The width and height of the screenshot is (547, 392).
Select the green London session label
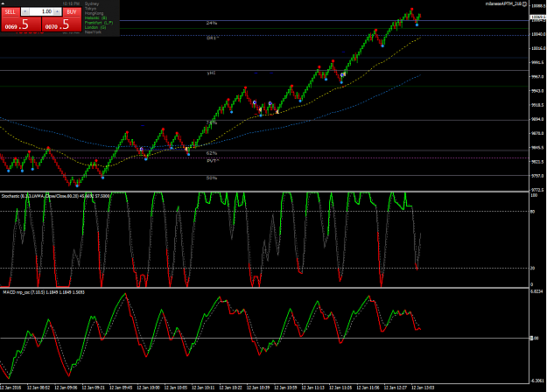(x=95, y=27)
